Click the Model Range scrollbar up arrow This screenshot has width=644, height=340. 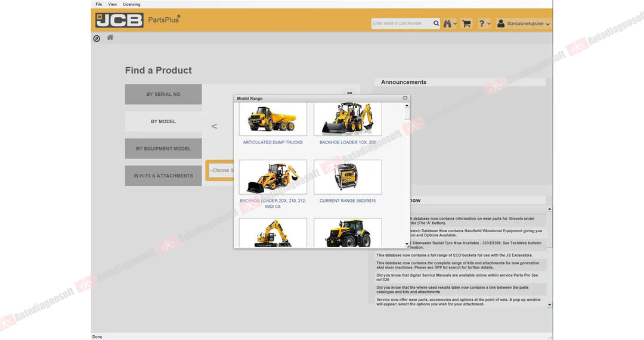point(407,105)
